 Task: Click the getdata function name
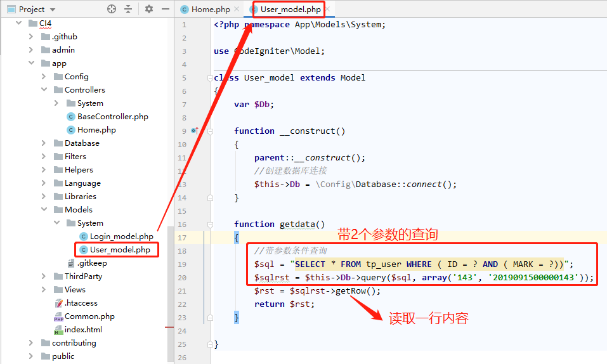tap(297, 224)
